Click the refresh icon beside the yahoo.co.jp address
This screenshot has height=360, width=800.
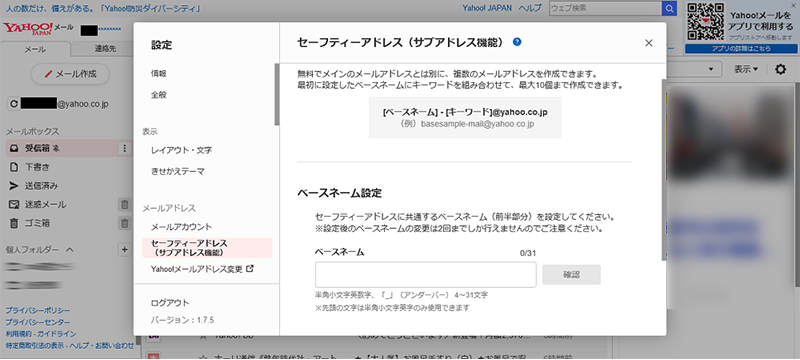pos(14,104)
